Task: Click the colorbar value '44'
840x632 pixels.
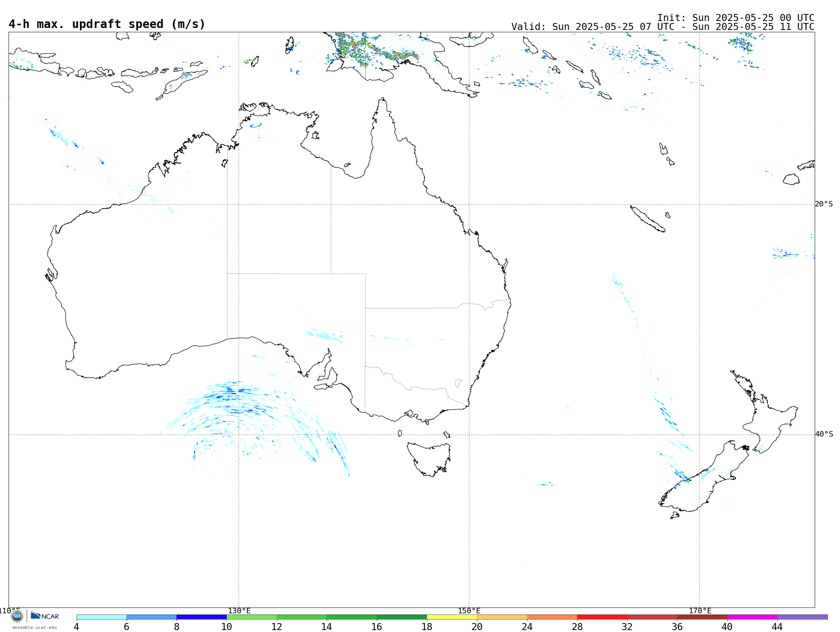Action: pyautogui.click(x=777, y=627)
